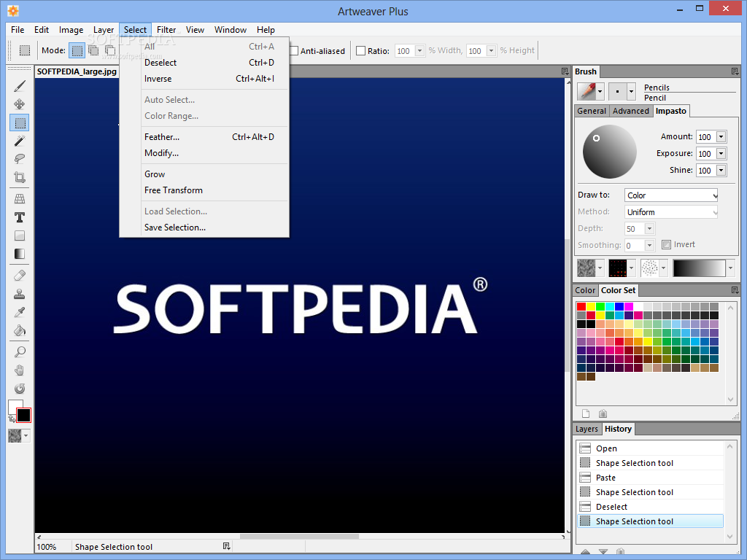The image size is (747, 560).
Task: Click the black foreground color swatch
Action: click(x=23, y=415)
